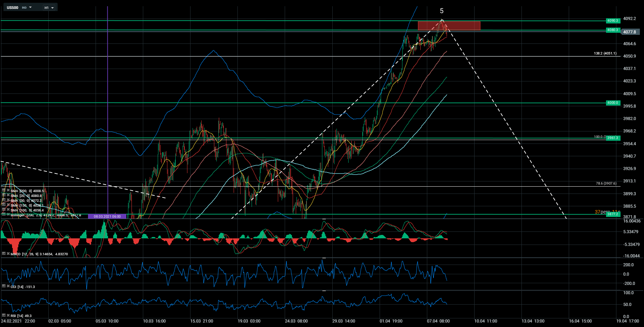Expand the H1 timeframe selector
This screenshot has height=327, width=644.
pyautogui.click(x=49, y=8)
